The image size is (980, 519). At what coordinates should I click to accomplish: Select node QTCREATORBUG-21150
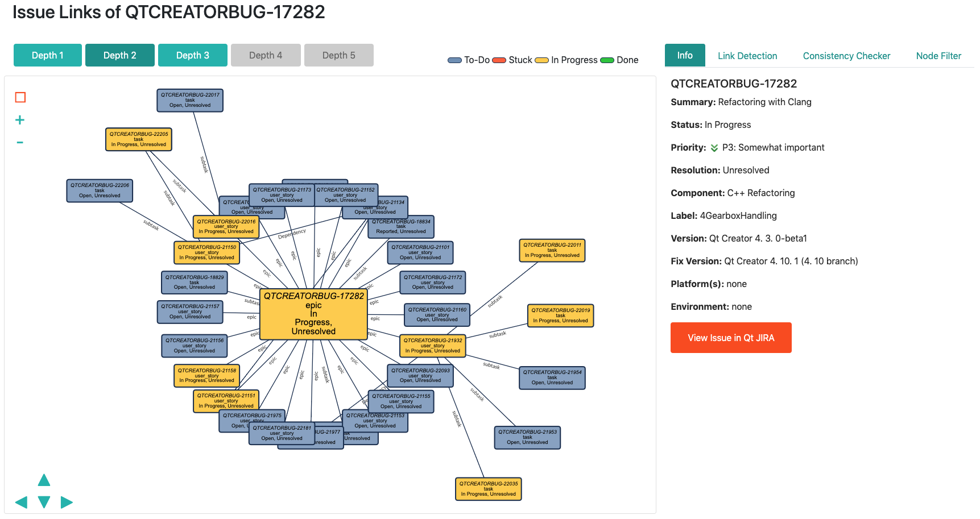[207, 252]
